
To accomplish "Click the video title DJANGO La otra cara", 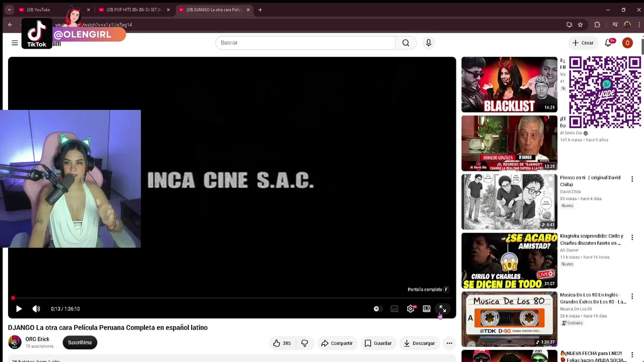I will pyautogui.click(x=108, y=327).
